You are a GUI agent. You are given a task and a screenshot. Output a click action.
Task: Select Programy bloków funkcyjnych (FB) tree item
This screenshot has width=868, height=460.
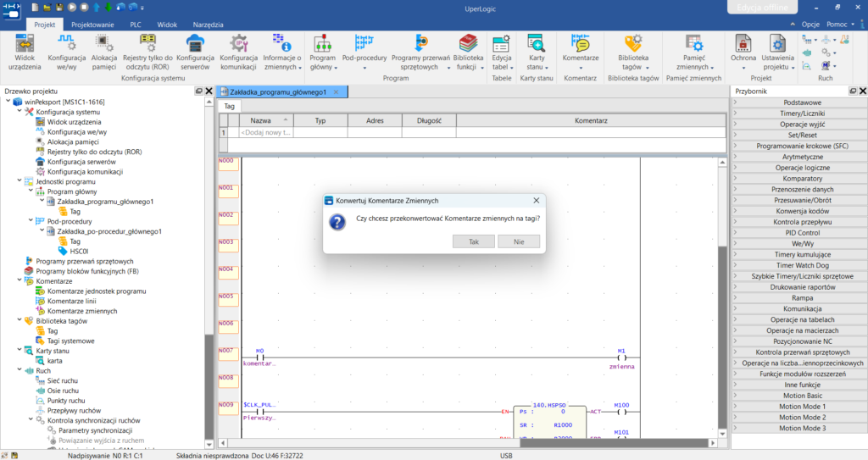coord(87,271)
